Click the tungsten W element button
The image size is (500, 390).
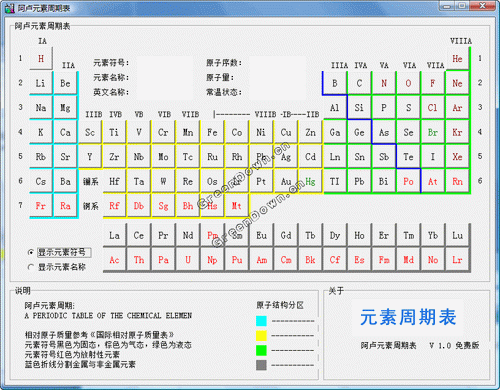[x=163, y=181]
